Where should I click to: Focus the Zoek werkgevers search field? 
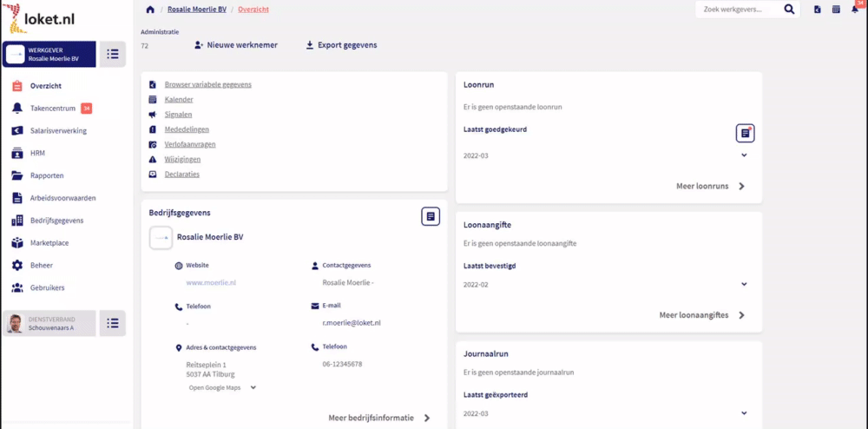click(x=740, y=10)
